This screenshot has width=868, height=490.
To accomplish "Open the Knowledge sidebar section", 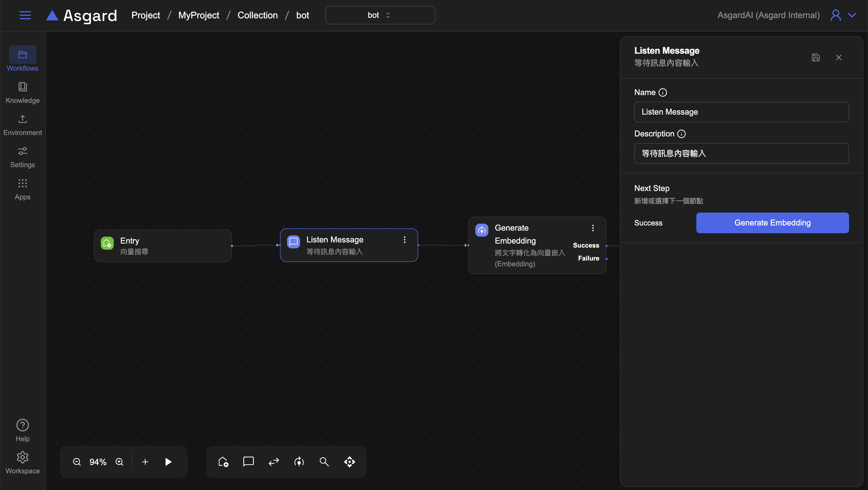I will pyautogui.click(x=23, y=93).
